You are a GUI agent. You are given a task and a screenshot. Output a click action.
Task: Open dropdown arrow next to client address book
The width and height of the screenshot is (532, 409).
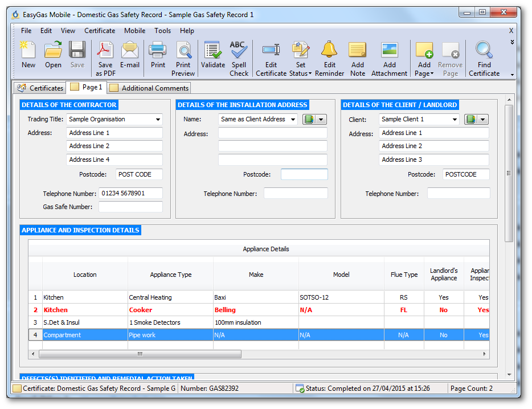click(483, 119)
